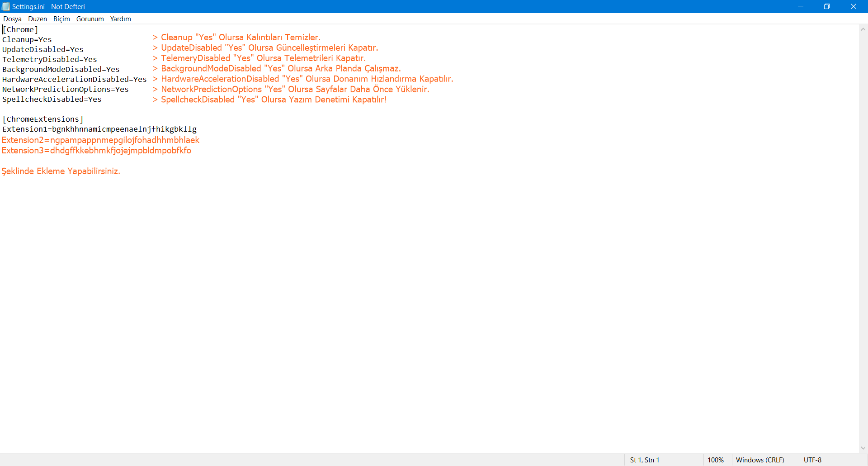Viewport: 868px width, 466px height.
Task: Click the Extension1=bgnkhhnnamicmpeenaelnjfhikgbkllg line
Action: click(x=99, y=129)
